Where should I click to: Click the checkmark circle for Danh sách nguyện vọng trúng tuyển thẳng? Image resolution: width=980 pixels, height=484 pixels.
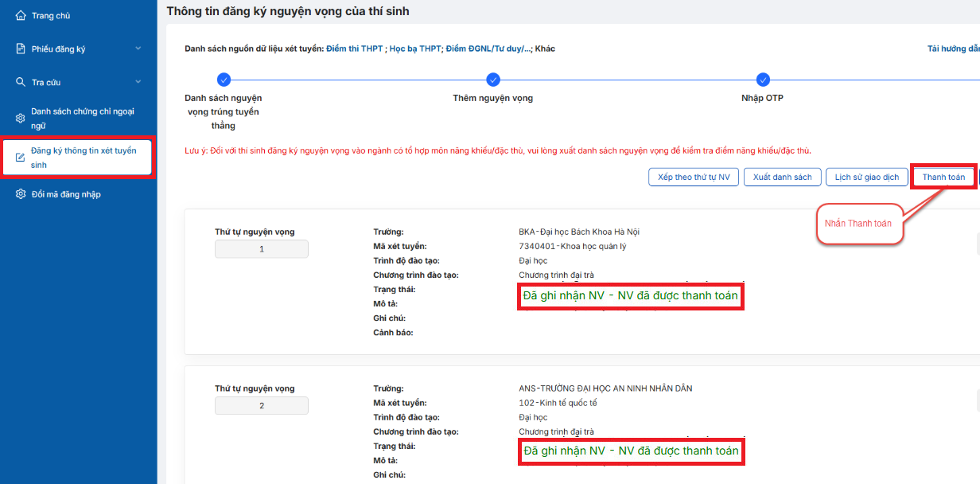click(x=224, y=80)
